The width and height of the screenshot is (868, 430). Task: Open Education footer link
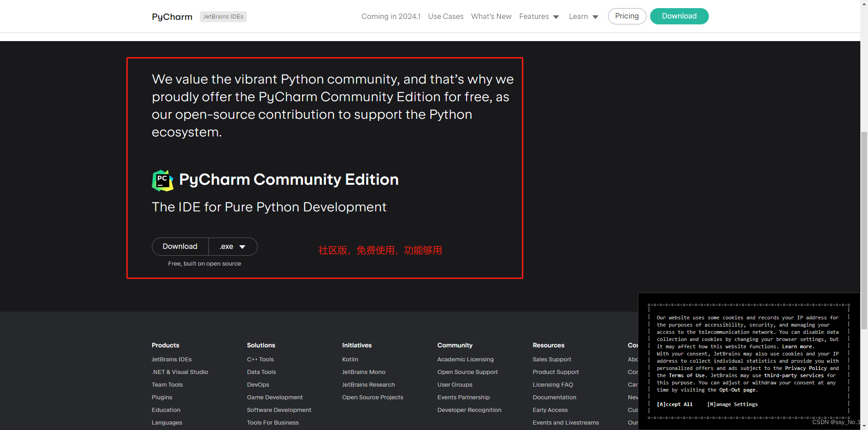(166, 410)
